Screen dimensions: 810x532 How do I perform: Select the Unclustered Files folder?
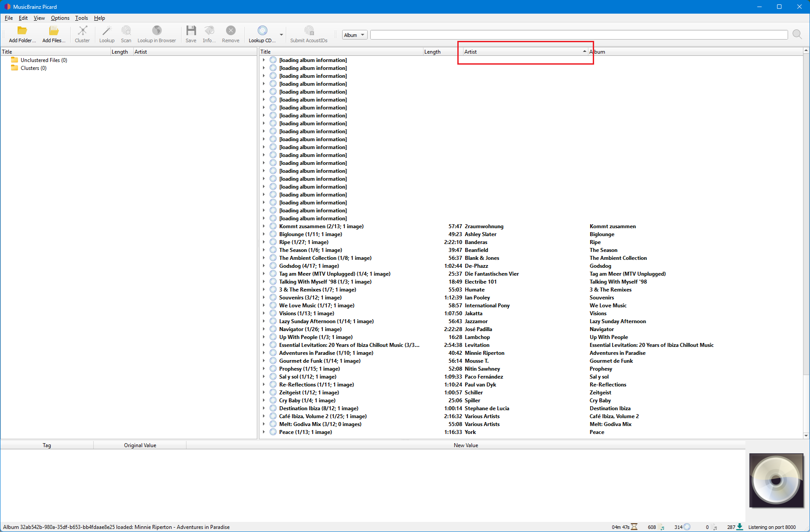44,60
